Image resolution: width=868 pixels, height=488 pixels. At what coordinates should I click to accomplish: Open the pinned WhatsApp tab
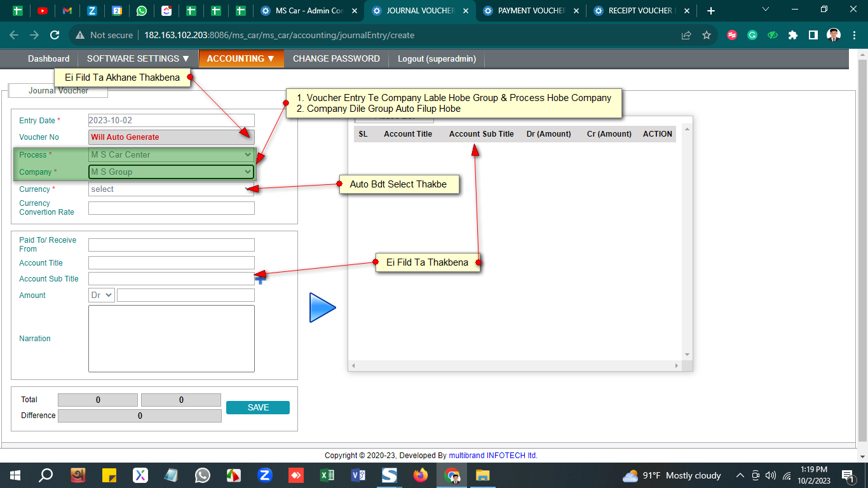pyautogui.click(x=142, y=11)
